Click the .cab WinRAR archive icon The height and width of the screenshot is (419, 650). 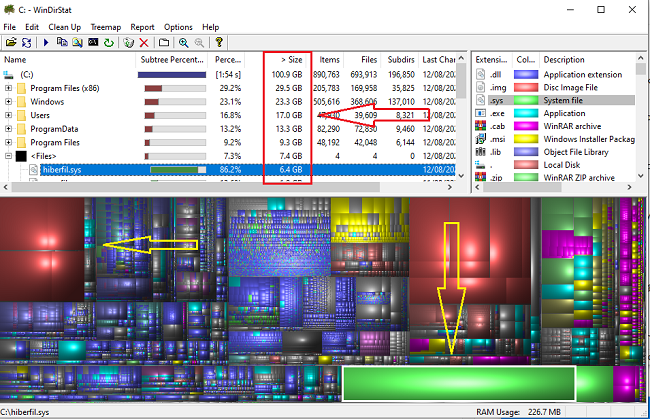click(x=480, y=126)
